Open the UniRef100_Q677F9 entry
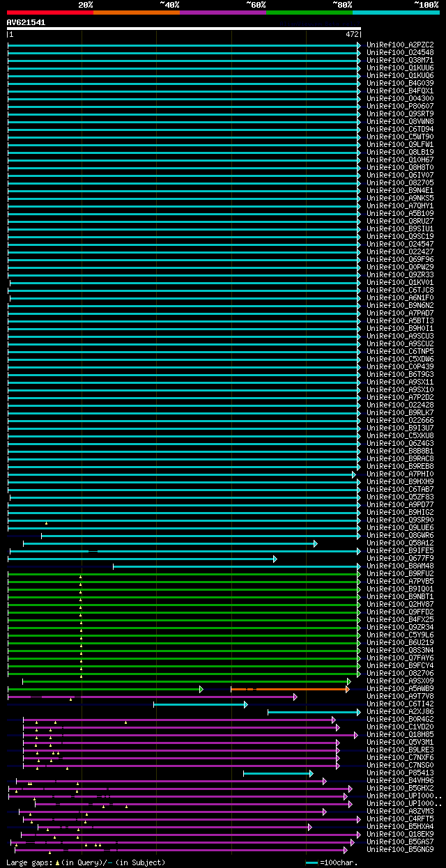The image size is (446, 868). (400, 559)
